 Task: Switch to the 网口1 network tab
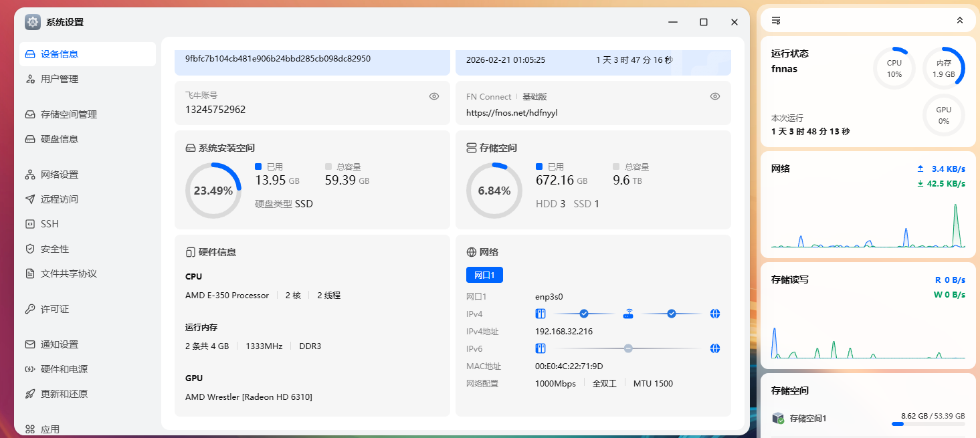484,274
